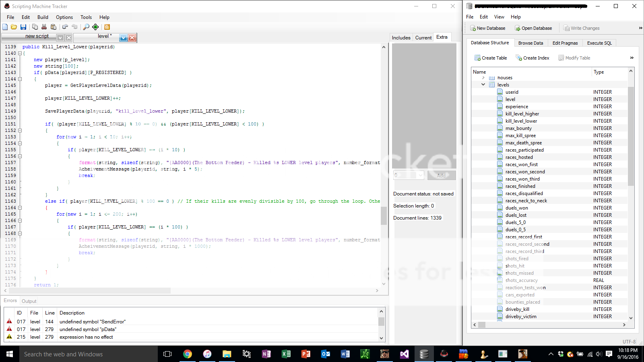Collapse code fold at line 1140
The width and height of the screenshot is (644, 362).
[x=20, y=53]
